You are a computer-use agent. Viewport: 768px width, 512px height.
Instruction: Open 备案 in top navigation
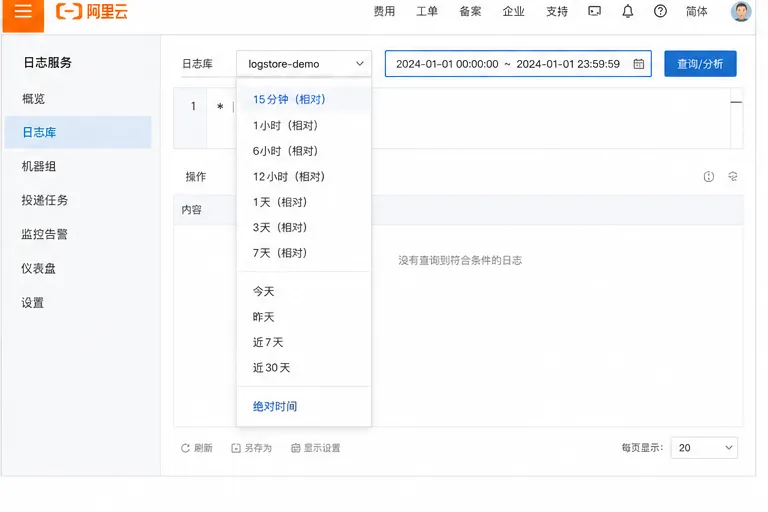pos(470,11)
